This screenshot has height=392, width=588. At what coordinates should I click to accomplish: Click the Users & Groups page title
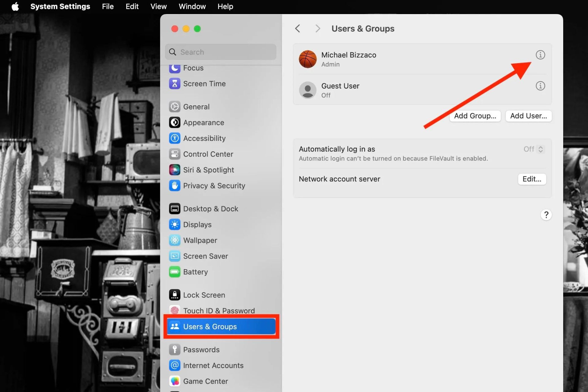(363, 28)
